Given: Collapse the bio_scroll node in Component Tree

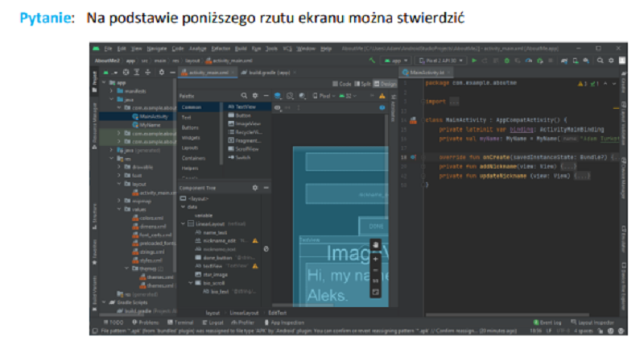Looking at the screenshot, I should coord(191,283).
